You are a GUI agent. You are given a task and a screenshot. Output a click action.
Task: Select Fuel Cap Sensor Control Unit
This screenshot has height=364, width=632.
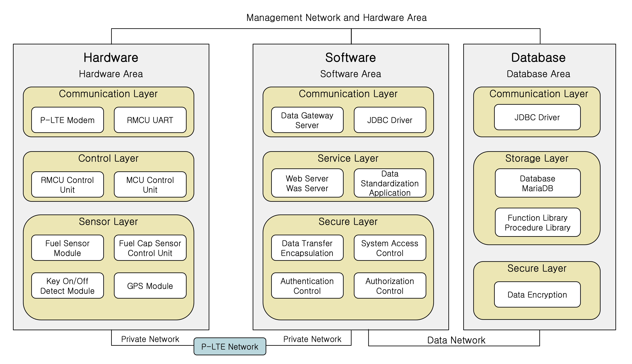[x=150, y=248]
